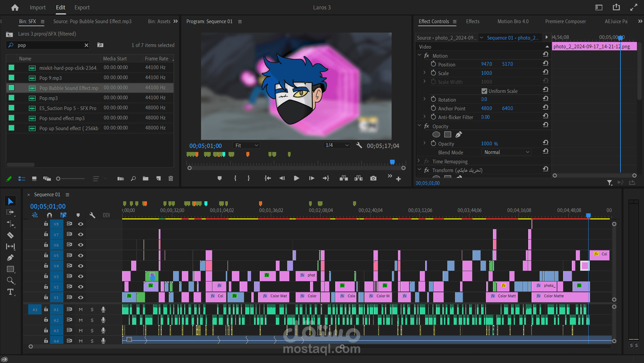The width and height of the screenshot is (644, 363).
Task: Open the Quick Export share icon
Action: [616, 7]
